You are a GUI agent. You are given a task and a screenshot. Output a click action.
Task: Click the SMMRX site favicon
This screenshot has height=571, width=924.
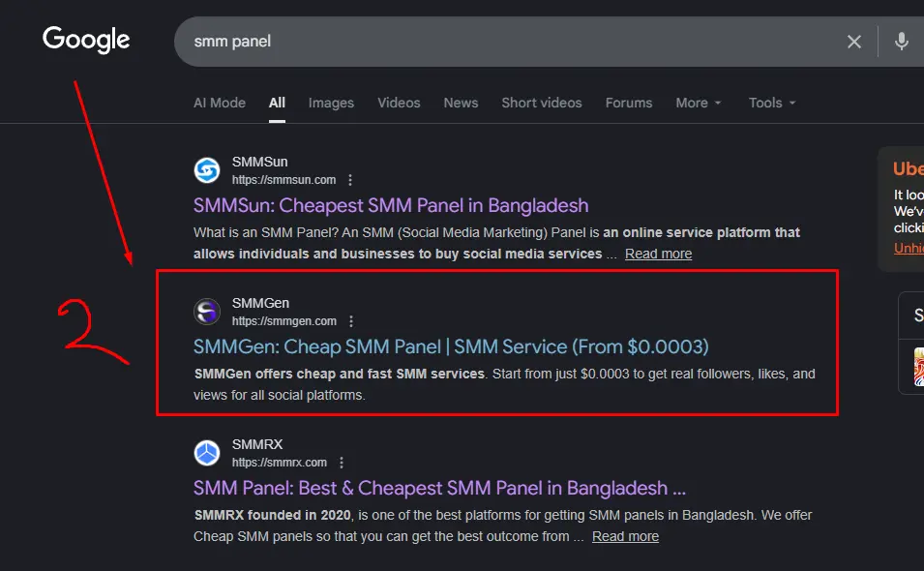click(x=207, y=453)
